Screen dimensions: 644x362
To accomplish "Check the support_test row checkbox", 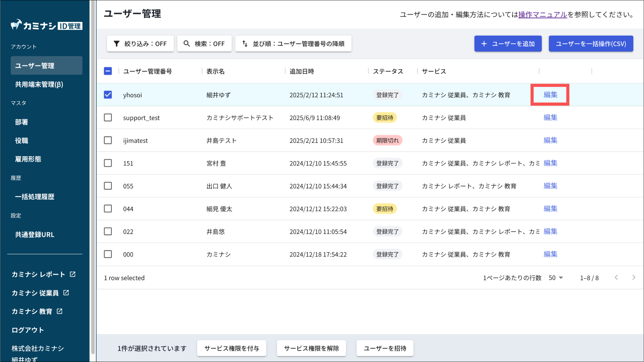I will [x=108, y=117].
